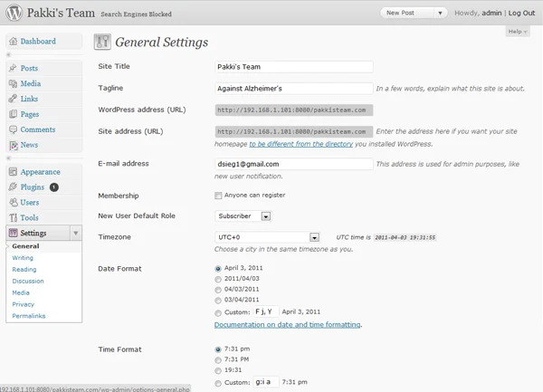Click the WordPress logo icon
This screenshot has height=392, width=543.
click(x=14, y=13)
